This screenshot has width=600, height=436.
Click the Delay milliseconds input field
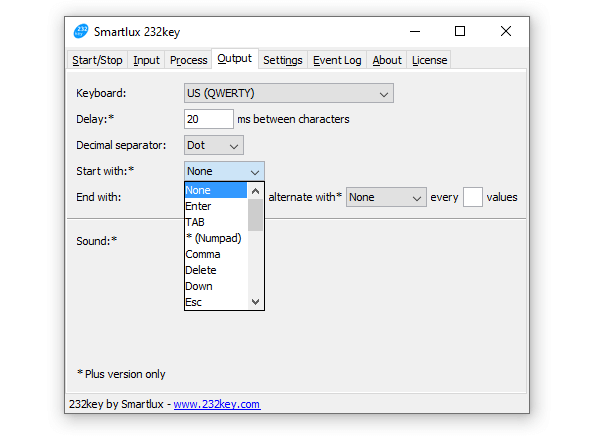click(x=208, y=119)
